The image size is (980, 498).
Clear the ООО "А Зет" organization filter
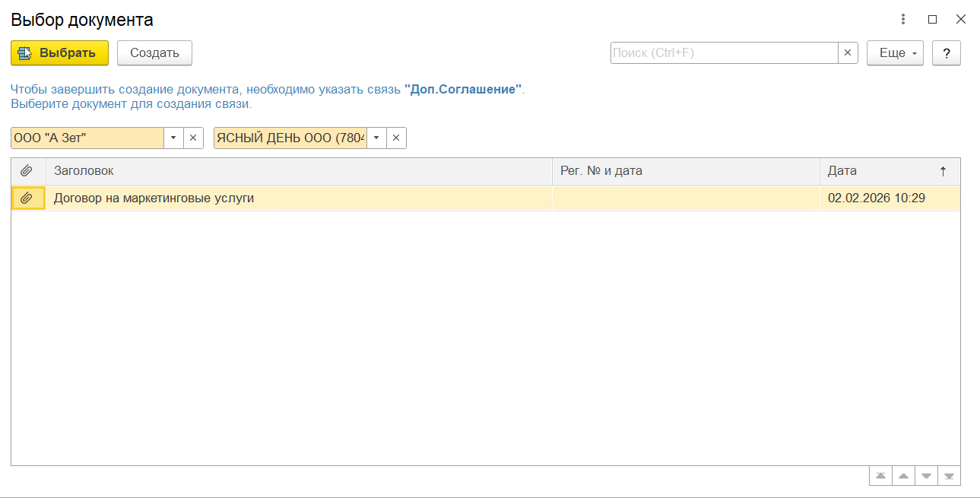[193, 138]
